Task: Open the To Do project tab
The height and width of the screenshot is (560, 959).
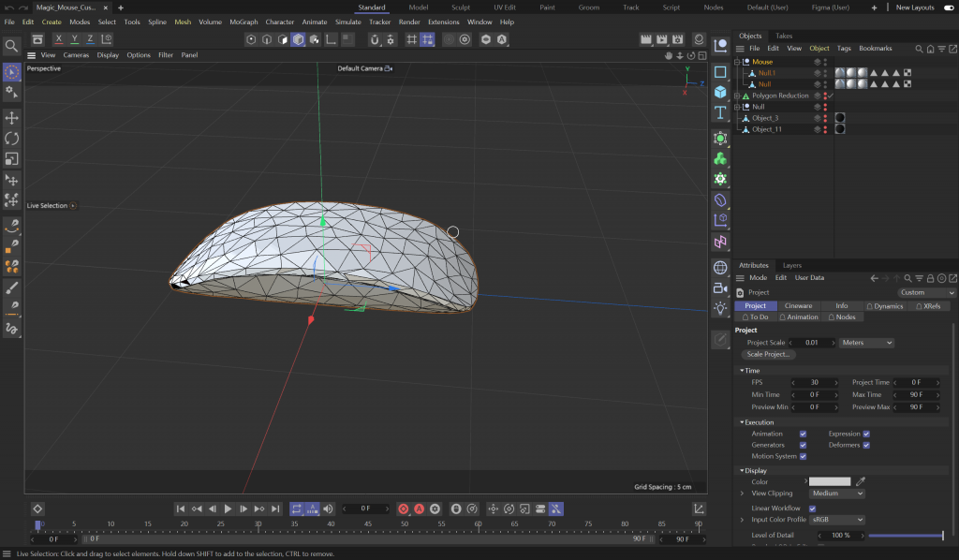Action: pyautogui.click(x=756, y=317)
